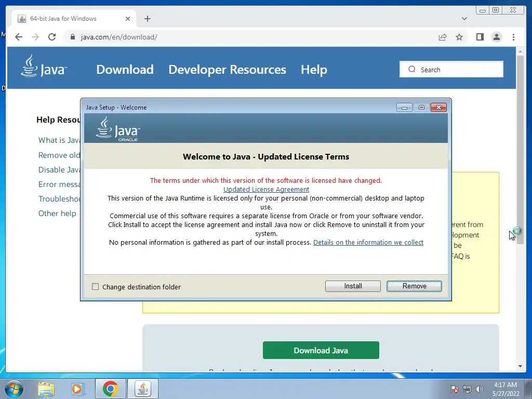532x399 pixels.
Task: Click the Action Center flag tray icon
Action: click(455, 389)
